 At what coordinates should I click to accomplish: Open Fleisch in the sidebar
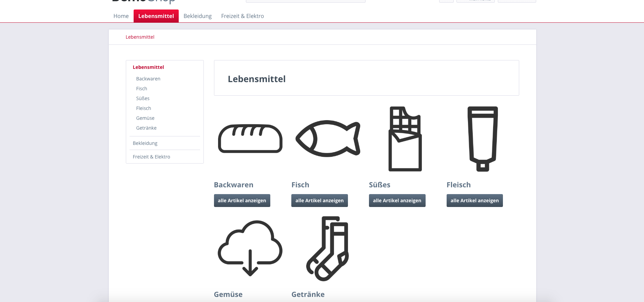[143, 108]
